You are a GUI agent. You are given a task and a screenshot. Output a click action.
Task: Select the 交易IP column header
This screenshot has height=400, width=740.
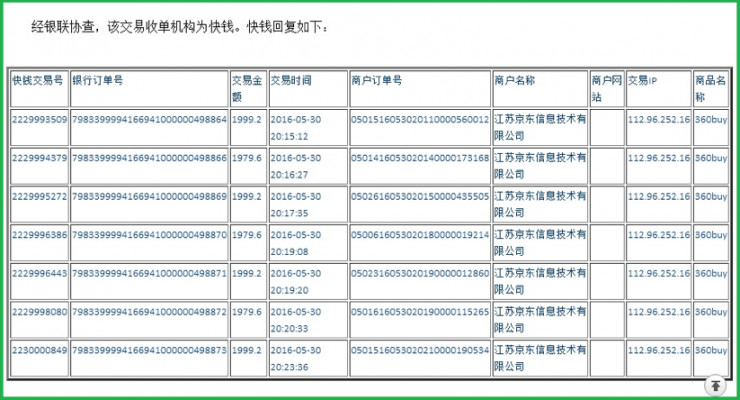tap(658, 89)
